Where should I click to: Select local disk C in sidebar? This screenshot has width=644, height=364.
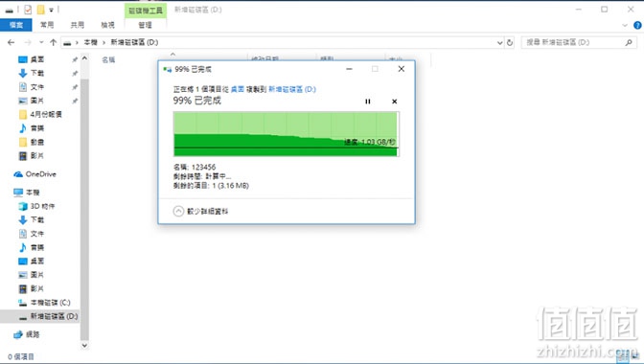(x=44, y=303)
